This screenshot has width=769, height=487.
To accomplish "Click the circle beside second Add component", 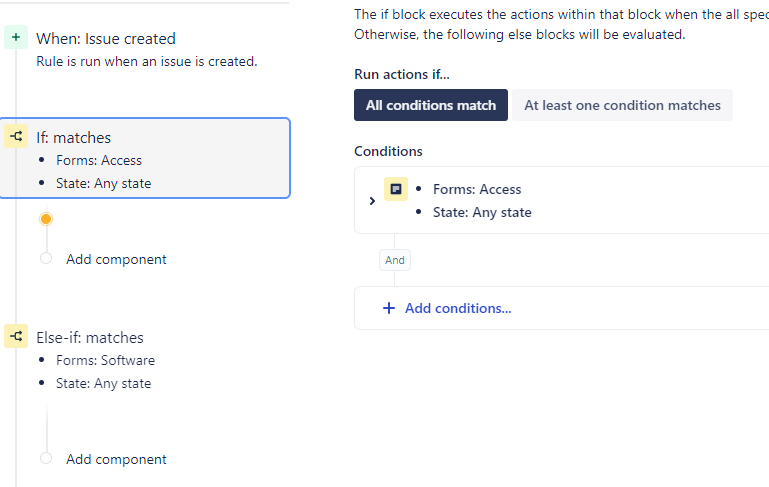I will (x=46, y=458).
